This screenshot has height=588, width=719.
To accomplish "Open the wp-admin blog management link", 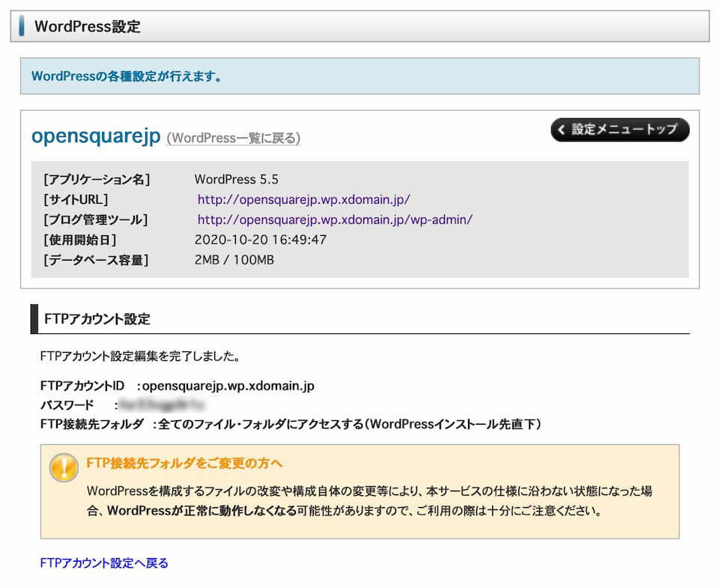I will 335,219.
